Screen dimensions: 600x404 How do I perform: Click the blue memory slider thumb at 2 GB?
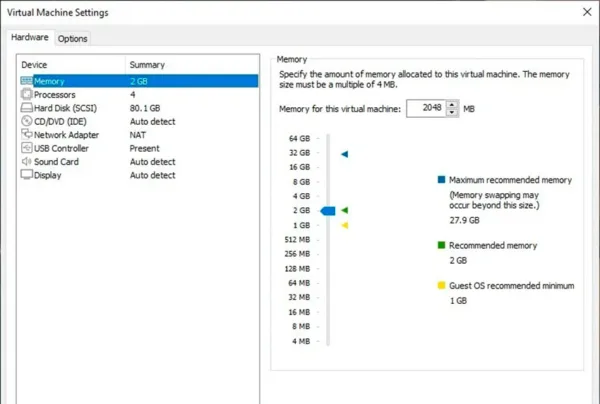[328, 210]
